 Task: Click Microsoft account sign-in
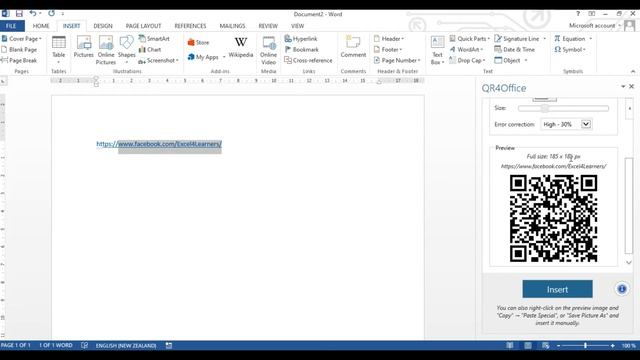point(592,26)
